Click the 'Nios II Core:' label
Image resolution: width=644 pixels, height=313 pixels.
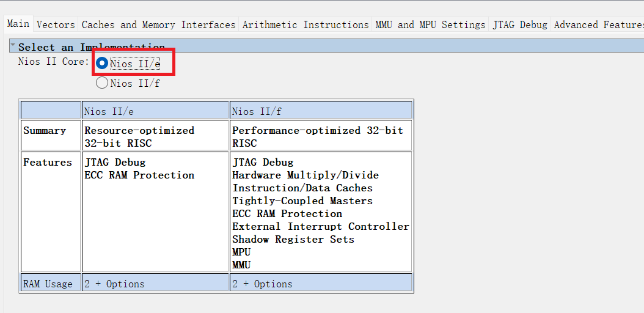click(x=53, y=62)
